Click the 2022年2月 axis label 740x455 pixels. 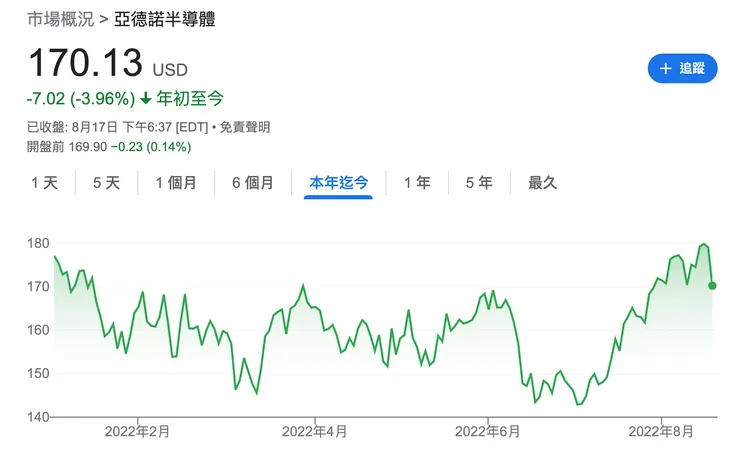[137, 431]
